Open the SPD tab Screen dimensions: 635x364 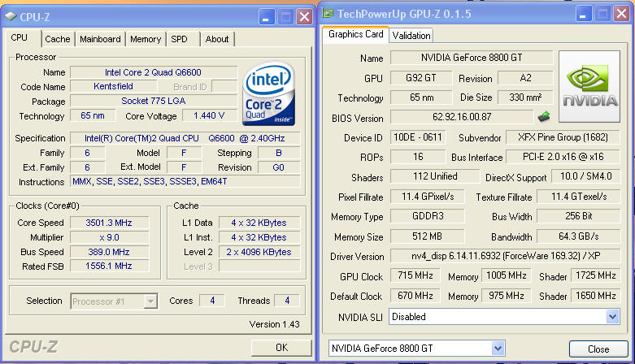(x=180, y=39)
